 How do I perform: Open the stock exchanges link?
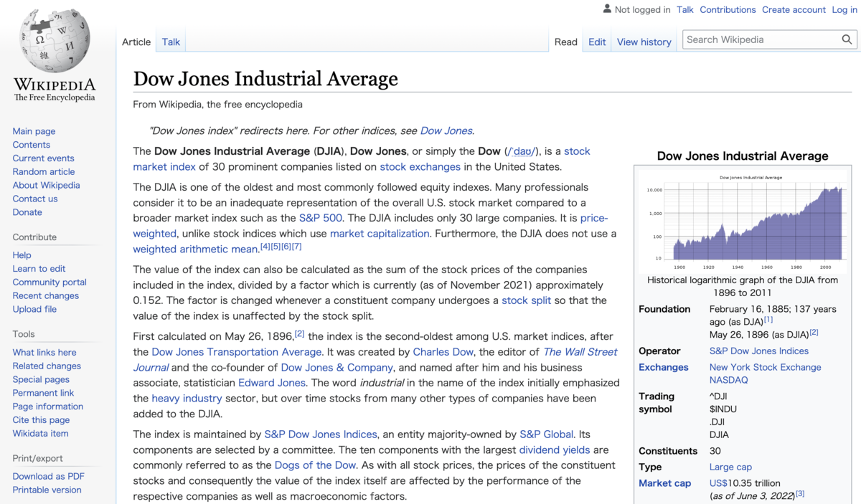[x=420, y=167]
